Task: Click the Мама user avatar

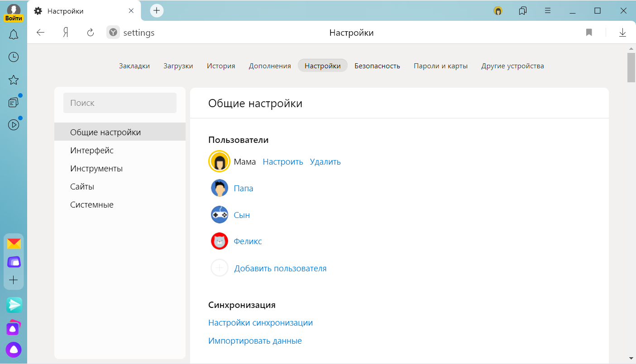Action: point(220,161)
